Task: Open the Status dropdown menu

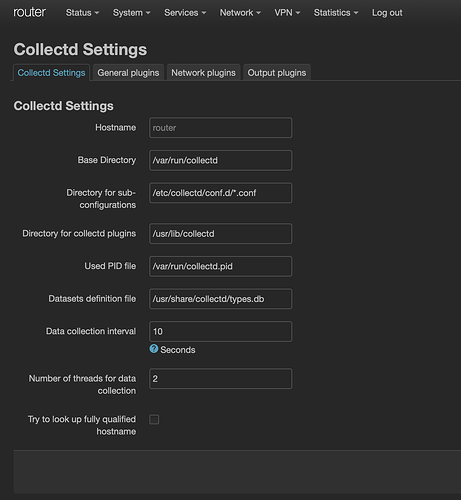Action: (82, 13)
